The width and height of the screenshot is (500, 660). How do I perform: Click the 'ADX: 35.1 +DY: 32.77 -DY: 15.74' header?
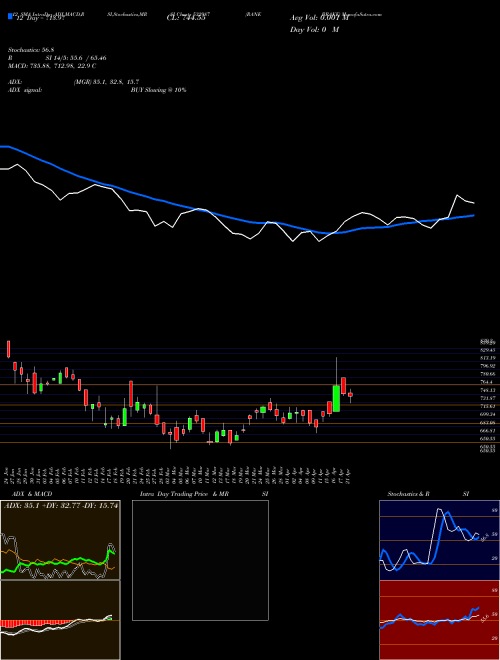pyautogui.click(x=61, y=505)
